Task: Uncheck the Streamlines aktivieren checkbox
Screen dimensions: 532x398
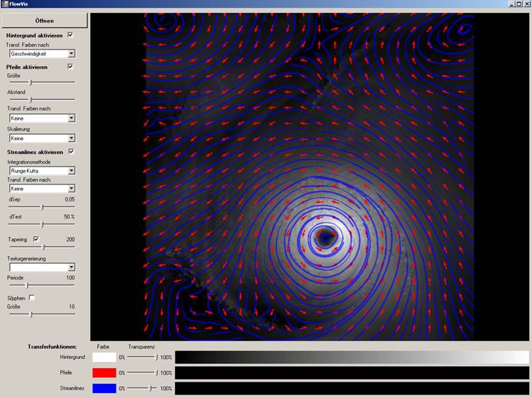Action: [x=70, y=152]
